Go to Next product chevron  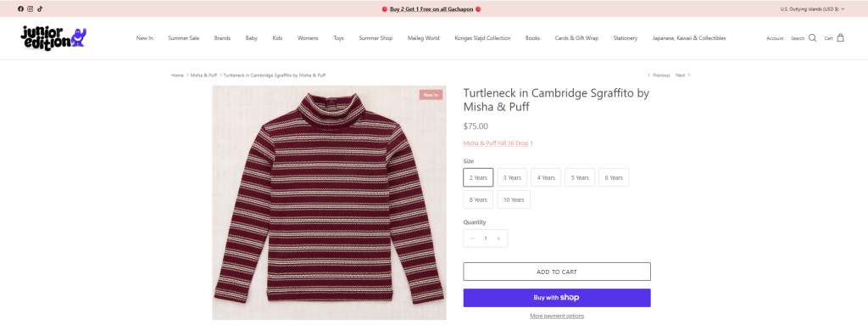(688, 75)
